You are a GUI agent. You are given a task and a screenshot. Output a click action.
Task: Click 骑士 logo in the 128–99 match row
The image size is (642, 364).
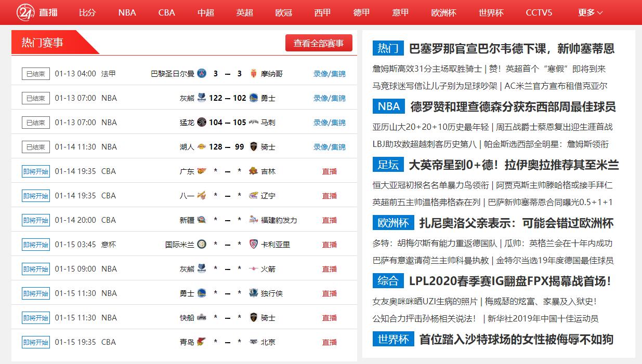(254, 147)
